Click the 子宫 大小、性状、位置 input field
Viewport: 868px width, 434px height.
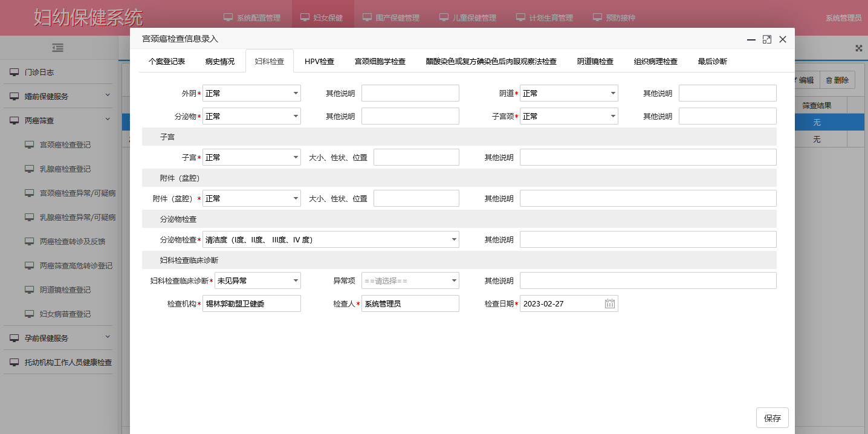(x=416, y=157)
